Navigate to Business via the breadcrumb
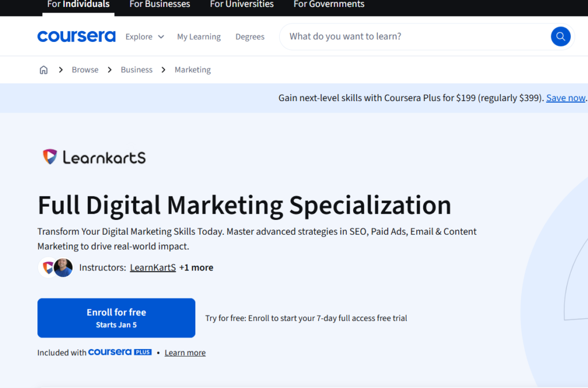This screenshot has width=588, height=388. [x=136, y=69]
